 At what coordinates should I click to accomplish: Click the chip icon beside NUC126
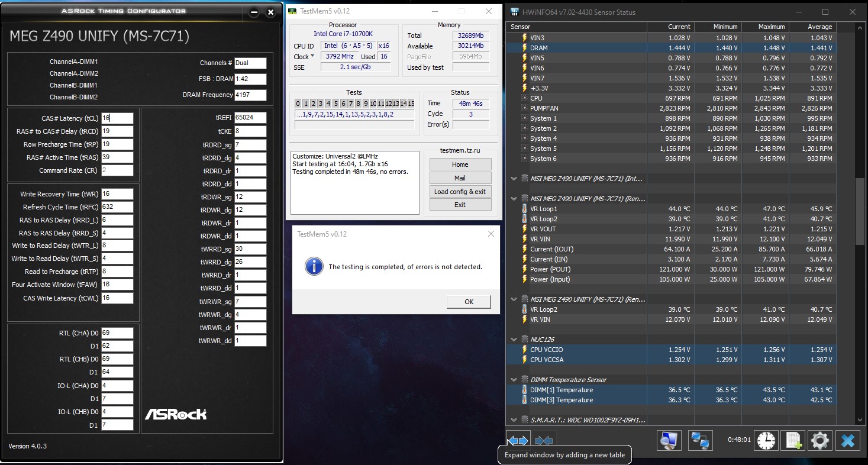click(525, 340)
